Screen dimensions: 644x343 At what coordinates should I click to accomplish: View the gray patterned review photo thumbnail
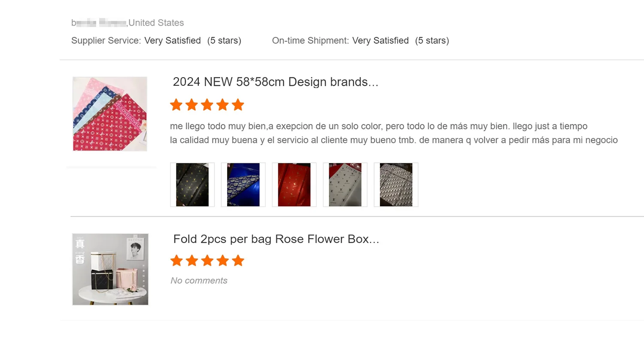coord(396,185)
